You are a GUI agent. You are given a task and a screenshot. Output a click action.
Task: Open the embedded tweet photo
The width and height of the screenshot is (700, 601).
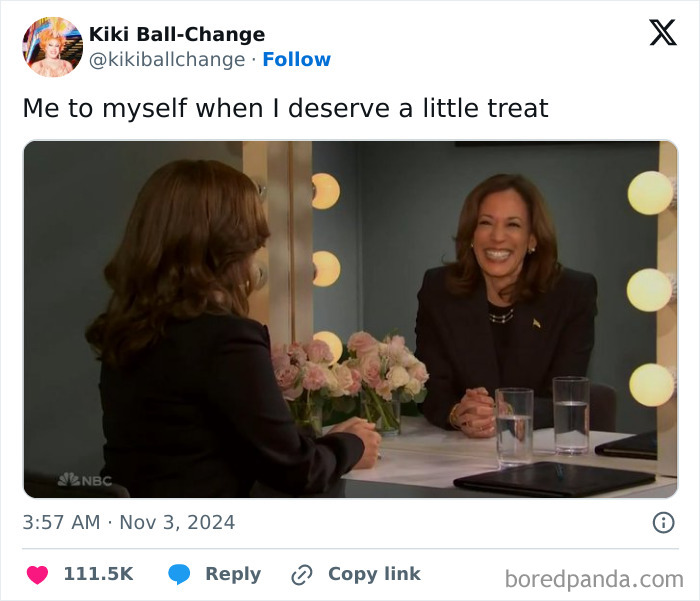(x=350, y=319)
